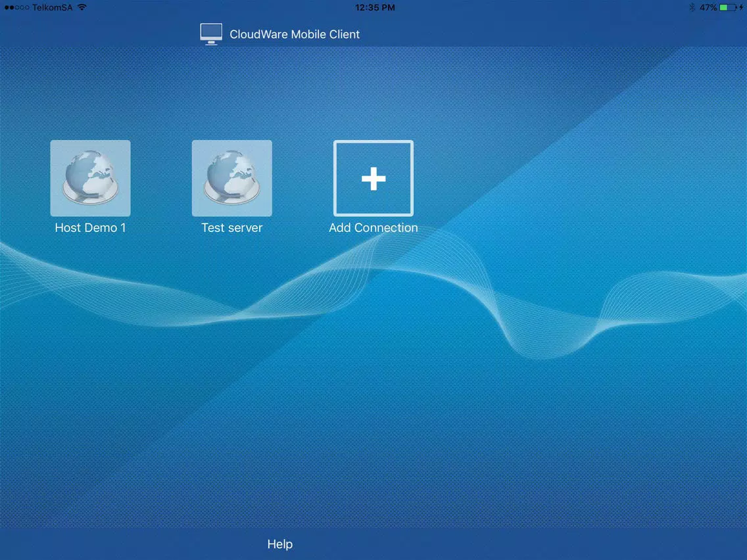The height and width of the screenshot is (560, 747).
Task: Select the "Test server" label
Action: [x=232, y=227]
